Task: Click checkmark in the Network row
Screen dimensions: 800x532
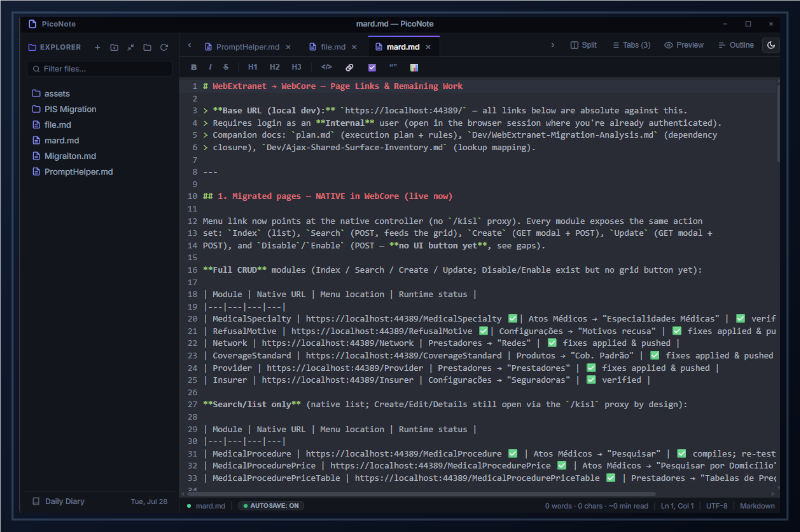Action: (552, 343)
